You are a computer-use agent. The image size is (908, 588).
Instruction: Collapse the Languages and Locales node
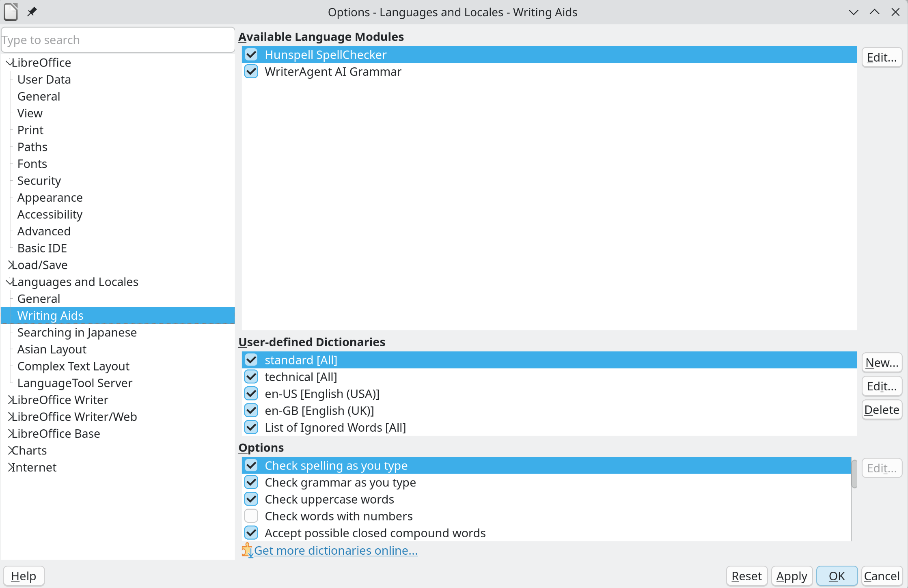9,282
